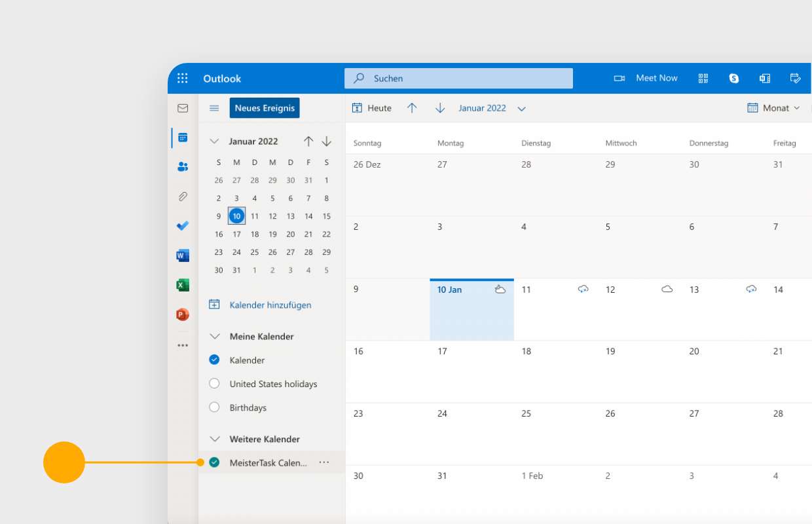View weather icon on 10 Jan

tap(500, 290)
